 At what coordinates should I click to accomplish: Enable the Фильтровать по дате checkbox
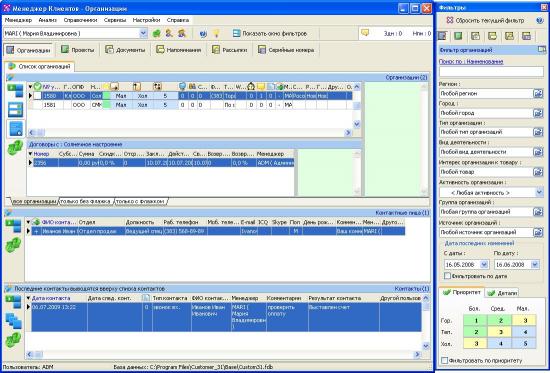[447, 276]
